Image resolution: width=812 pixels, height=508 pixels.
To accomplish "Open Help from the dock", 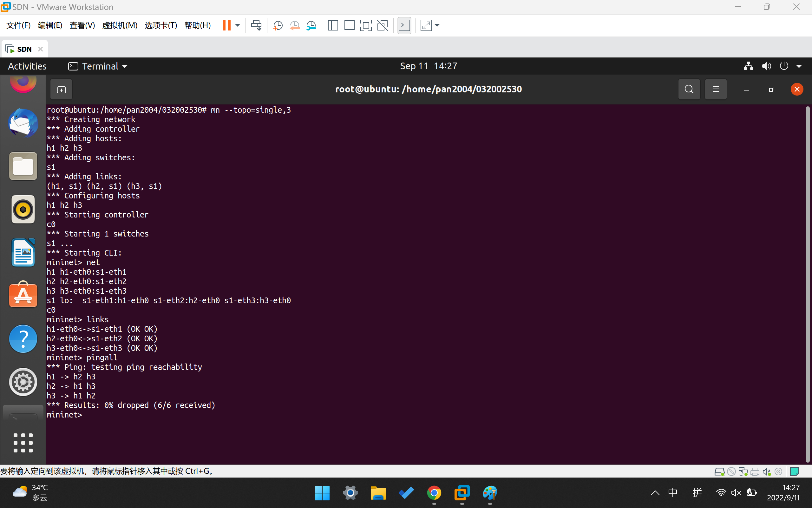I will point(23,339).
